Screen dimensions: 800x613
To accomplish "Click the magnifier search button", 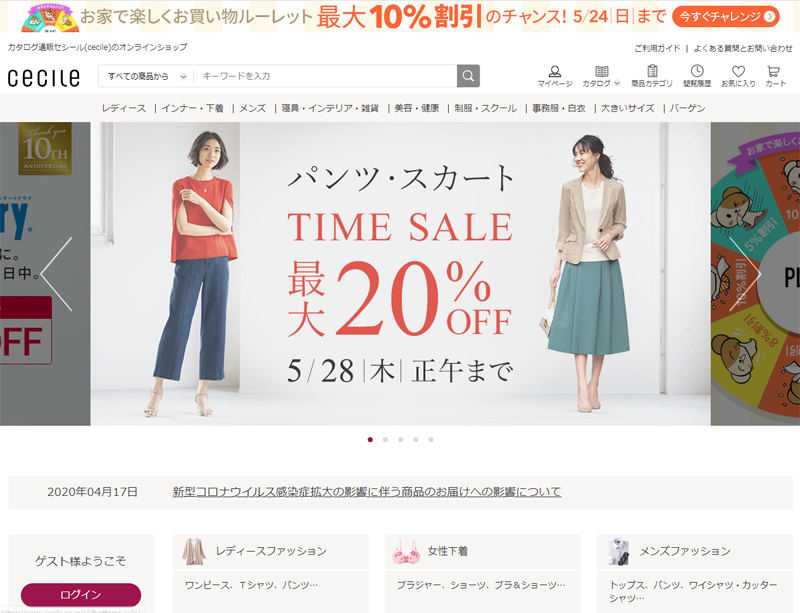I will [x=468, y=76].
